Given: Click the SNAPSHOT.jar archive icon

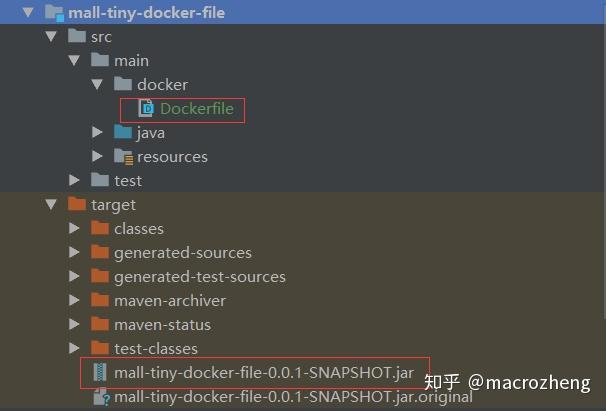Looking at the screenshot, I should pos(99,372).
